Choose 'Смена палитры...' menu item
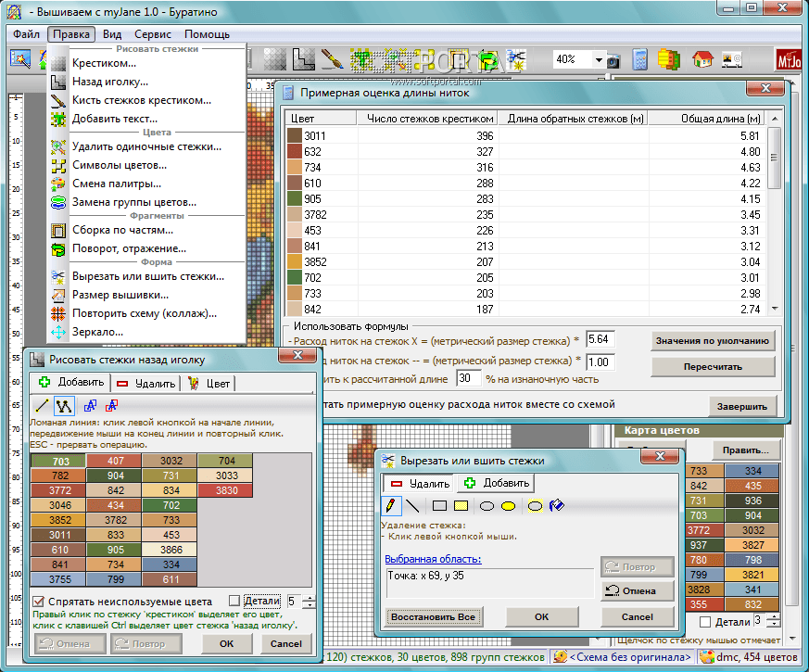 [x=147, y=184]
